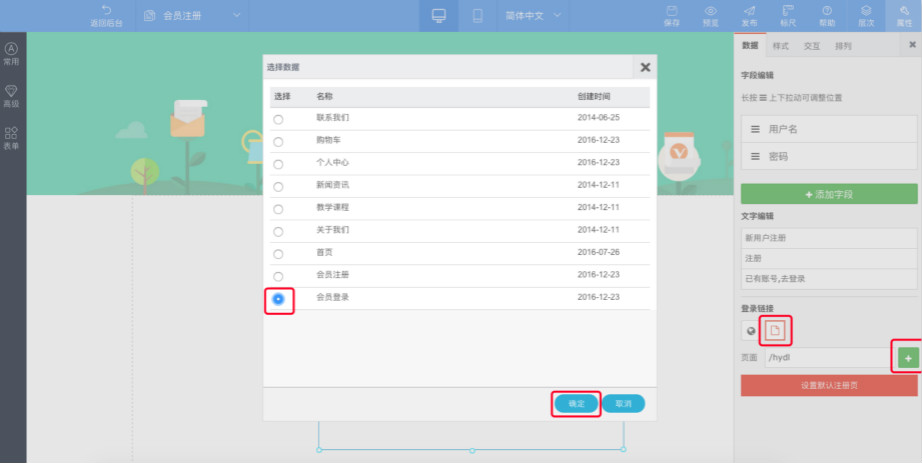
Task: Switch to the 样式 style tab
Action: click(780, 46)
